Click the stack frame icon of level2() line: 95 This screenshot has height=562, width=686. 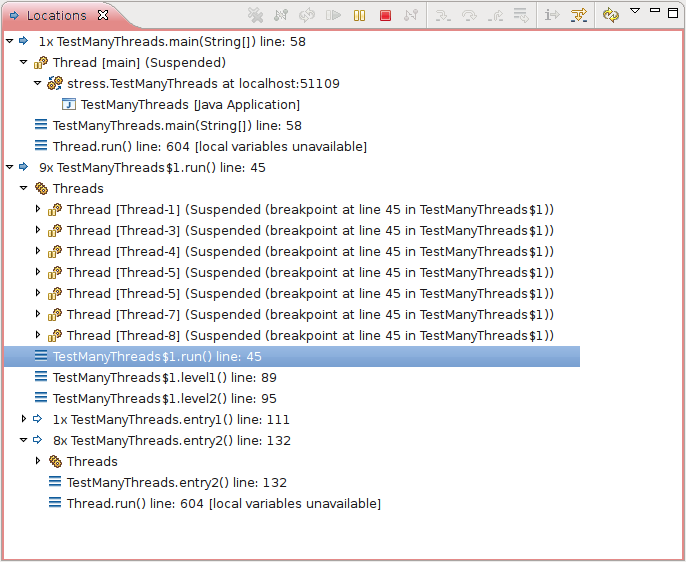coord(41,398)
